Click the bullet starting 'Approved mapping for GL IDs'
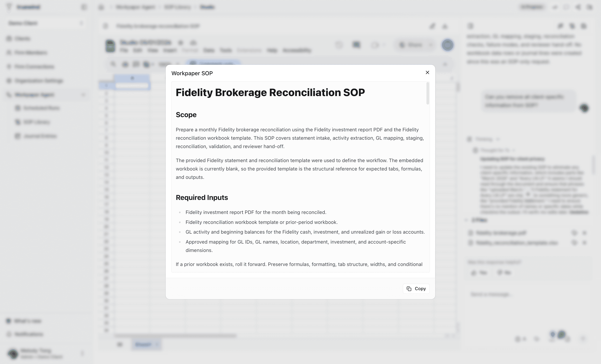Screen dimensions: 601x364 (296, 246)
